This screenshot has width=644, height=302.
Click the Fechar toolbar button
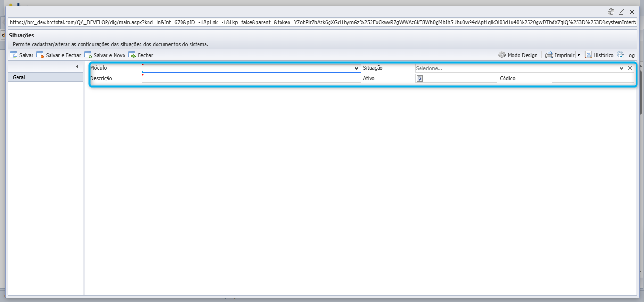[140, 55]
